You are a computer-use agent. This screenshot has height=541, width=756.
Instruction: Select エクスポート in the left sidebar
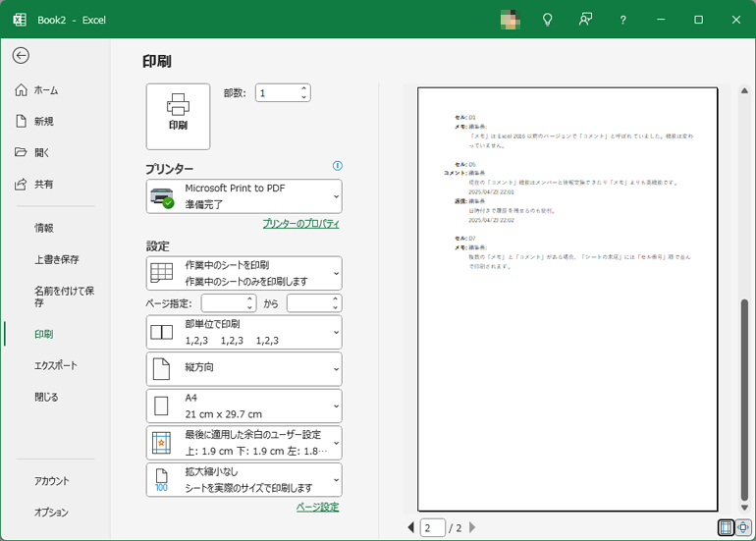pyautogui.click(x=55, y=365)
